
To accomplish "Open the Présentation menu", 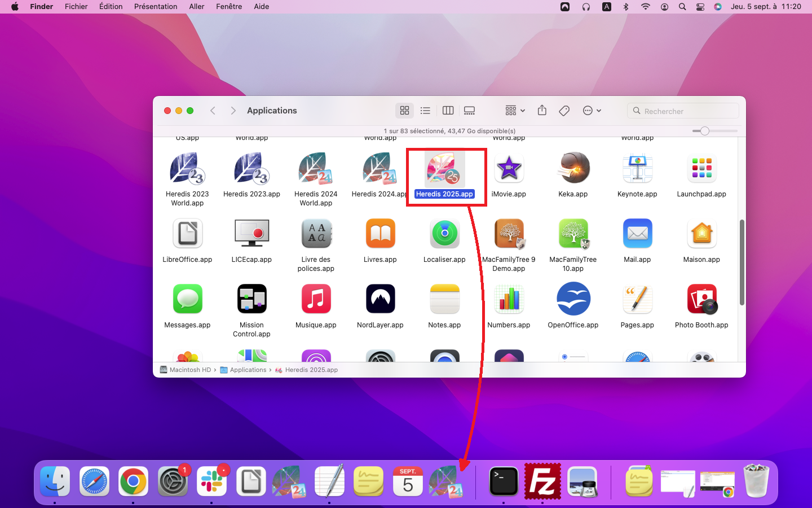I will (x=156, y=7).
